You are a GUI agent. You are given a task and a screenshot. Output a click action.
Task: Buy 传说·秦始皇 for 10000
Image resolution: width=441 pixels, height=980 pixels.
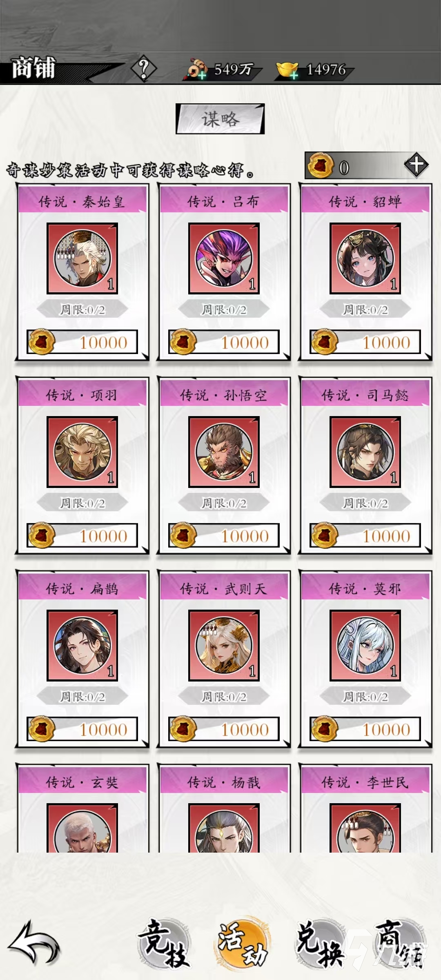(82, 342)
